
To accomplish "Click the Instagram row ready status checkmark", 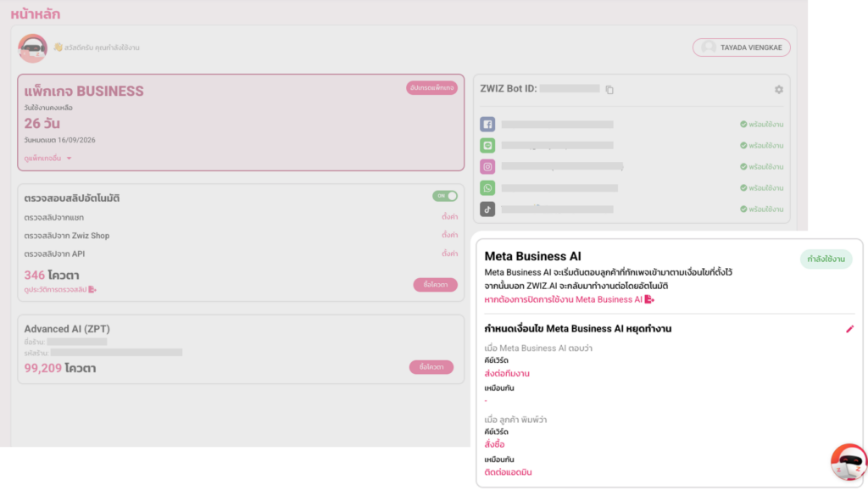I will [x=743, y=167].
